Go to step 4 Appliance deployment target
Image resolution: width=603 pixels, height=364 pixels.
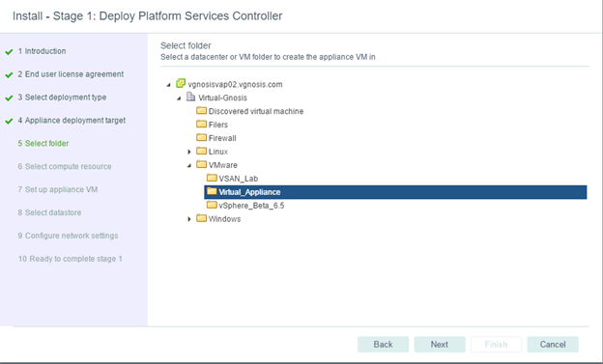pos(72,121)
